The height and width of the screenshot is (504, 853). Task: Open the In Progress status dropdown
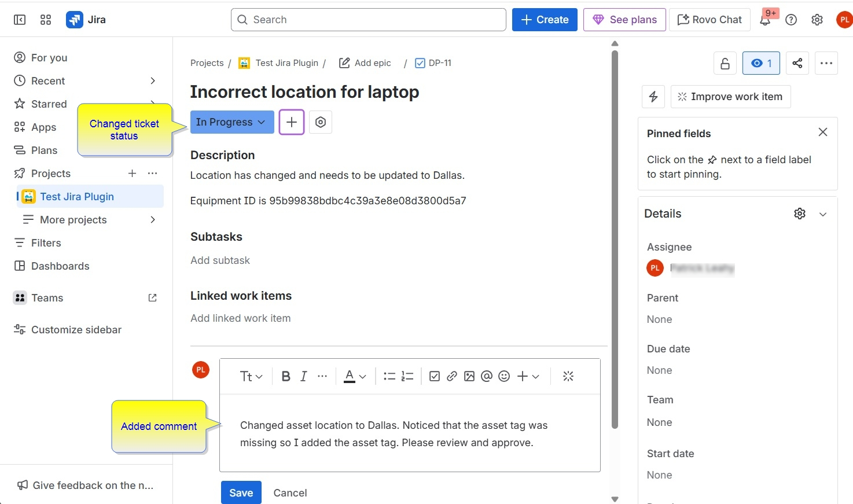231,122
